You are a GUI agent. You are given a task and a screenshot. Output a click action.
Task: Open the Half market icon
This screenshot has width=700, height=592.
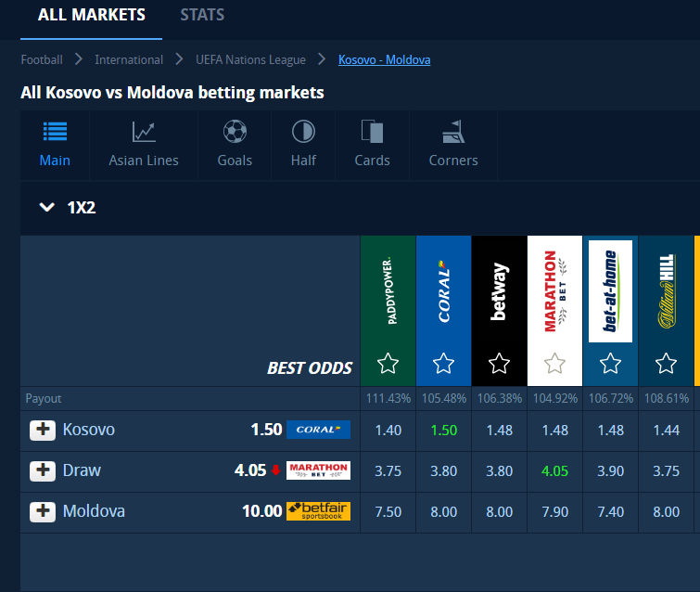click(x=303, y=132)
